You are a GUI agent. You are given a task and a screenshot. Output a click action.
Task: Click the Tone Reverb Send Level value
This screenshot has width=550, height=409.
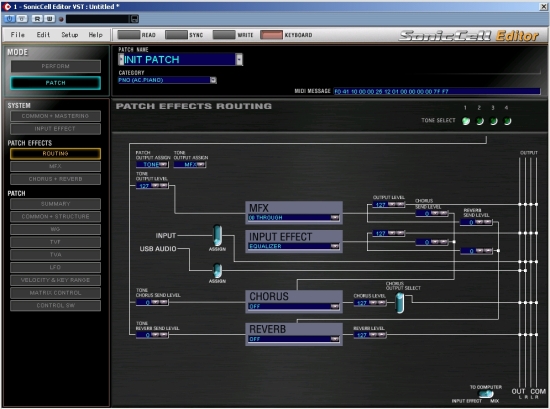(144, 335)
